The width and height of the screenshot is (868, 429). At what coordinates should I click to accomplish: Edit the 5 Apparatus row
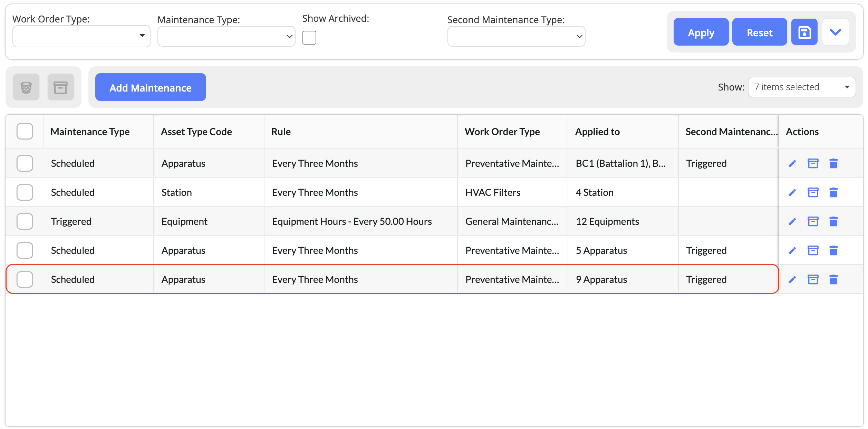point(792,250)
